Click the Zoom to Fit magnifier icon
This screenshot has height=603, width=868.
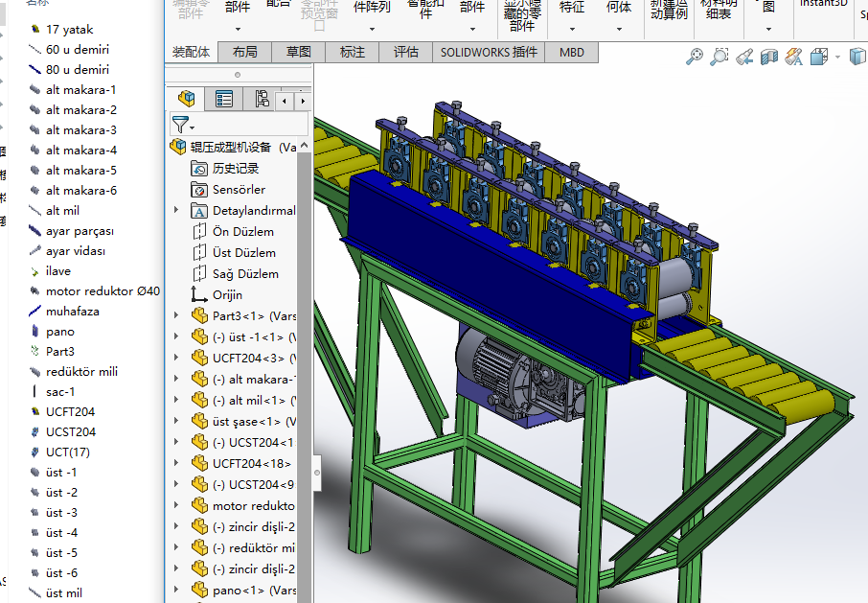tap(695, 58)
